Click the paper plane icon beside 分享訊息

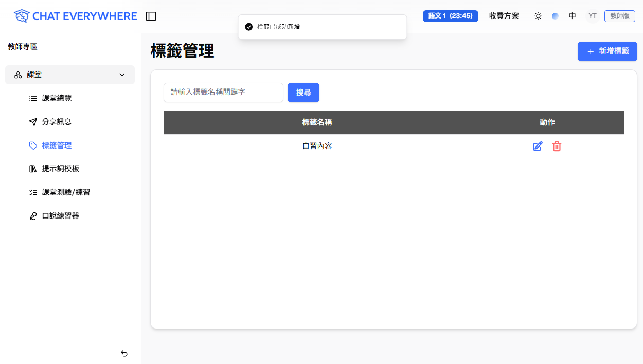point(33,122)
